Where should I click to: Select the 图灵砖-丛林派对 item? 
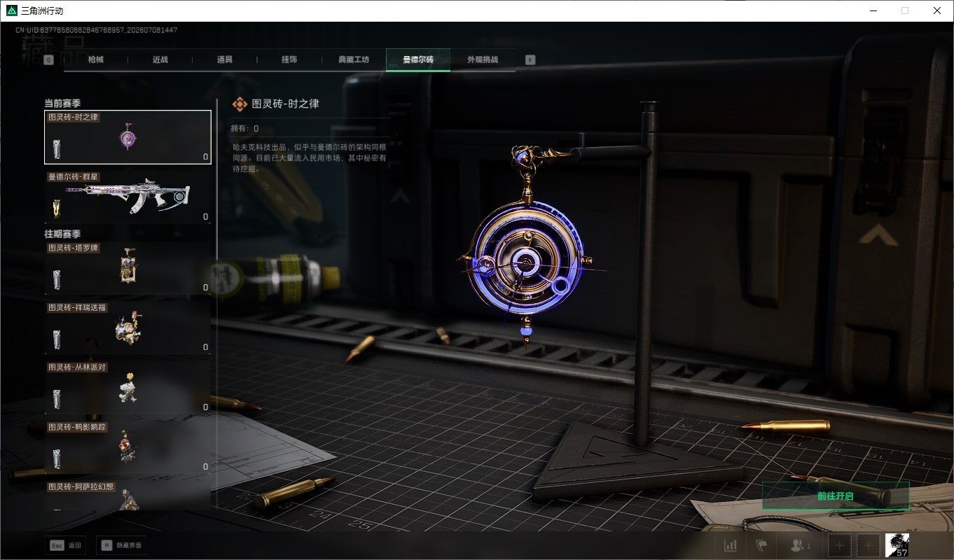pyautogui.click(x=128, y=387)
